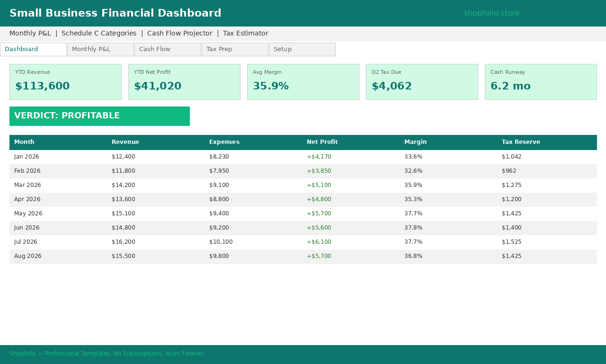The image size is (606, 364).
Task: Select the YTD Net Profit card
Action: click(184, 82)
